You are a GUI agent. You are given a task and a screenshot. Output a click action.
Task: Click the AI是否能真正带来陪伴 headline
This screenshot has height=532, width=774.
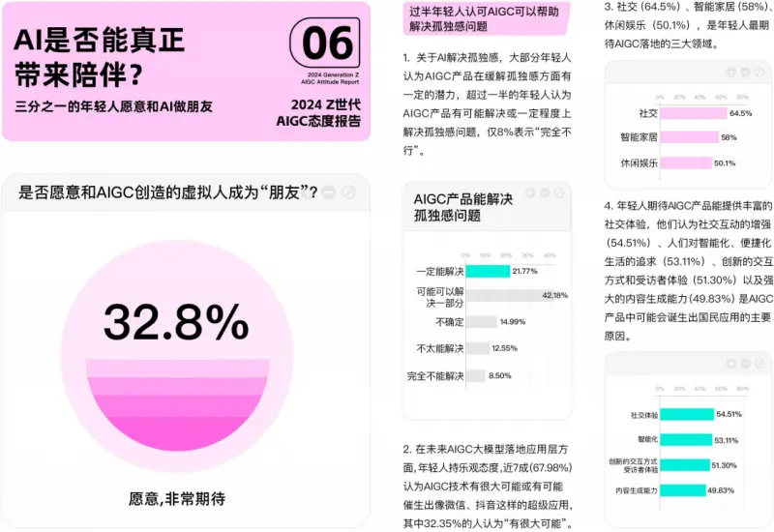tap(101, 55)
